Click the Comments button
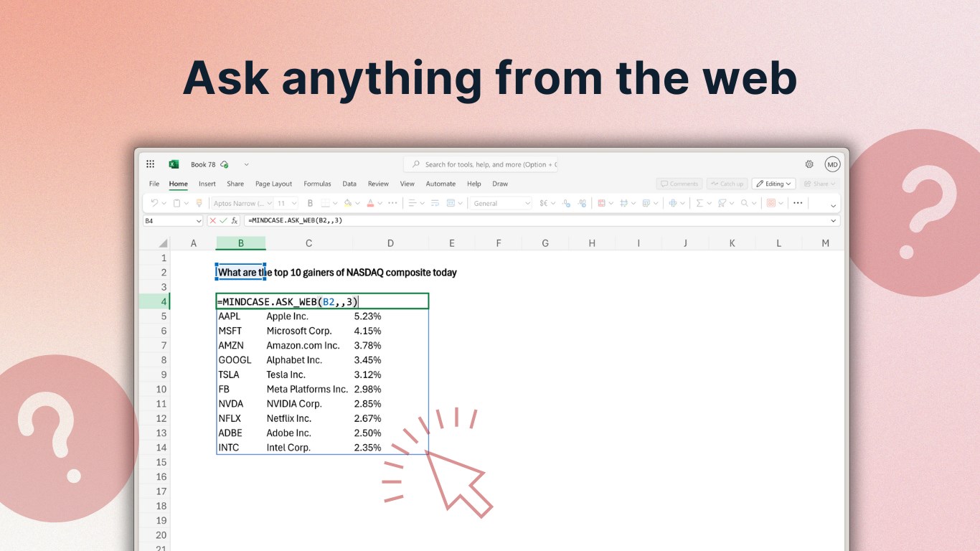The width and height of the screenshot is (980, 551). point(679,184)
